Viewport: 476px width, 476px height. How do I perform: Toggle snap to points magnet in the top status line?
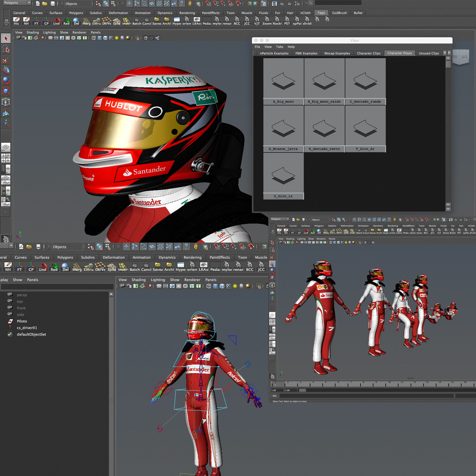[223, 3]
